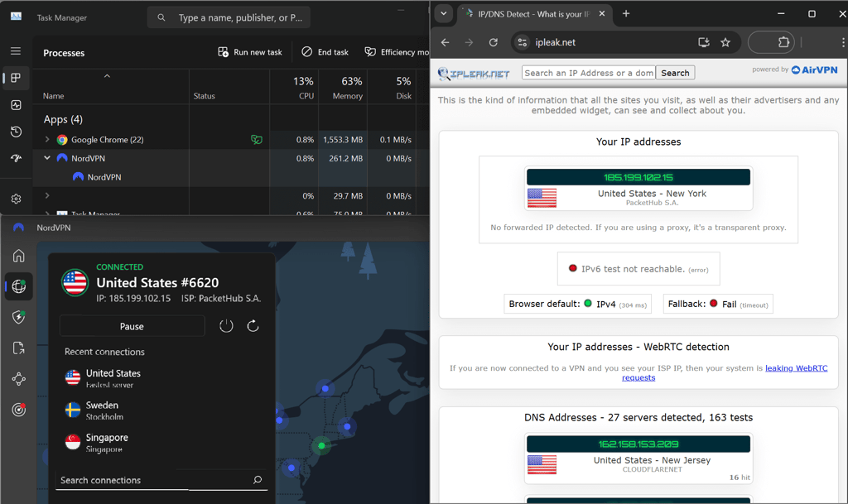Sort processes by Name column

tap(54, 96)
